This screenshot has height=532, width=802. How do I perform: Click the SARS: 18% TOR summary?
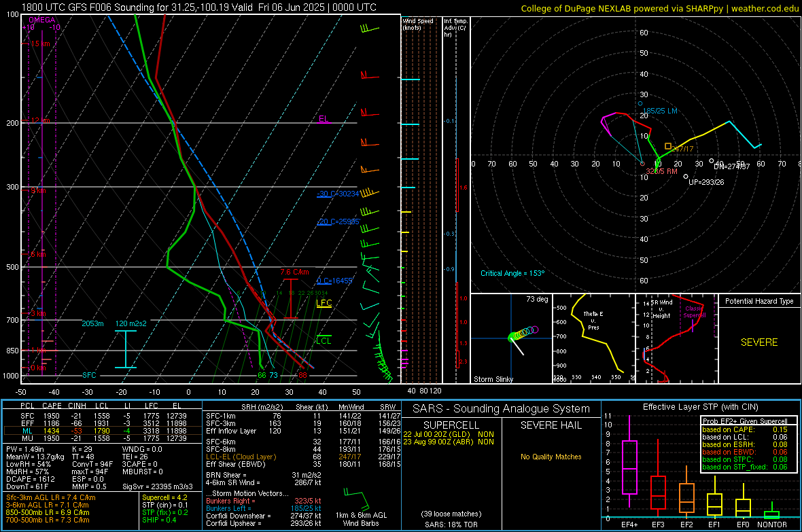451,525
